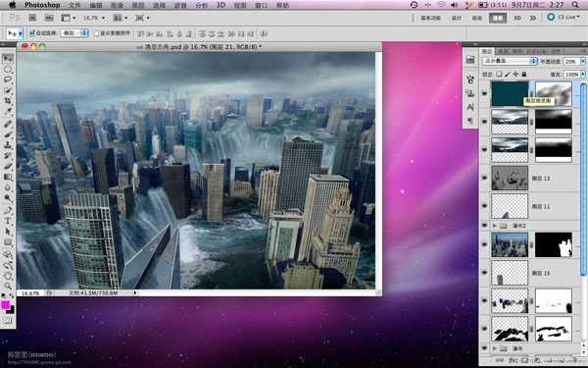The image size is (588, 368).
Task: Hide the top teal fill layer
Action: [x=485, y=93]
